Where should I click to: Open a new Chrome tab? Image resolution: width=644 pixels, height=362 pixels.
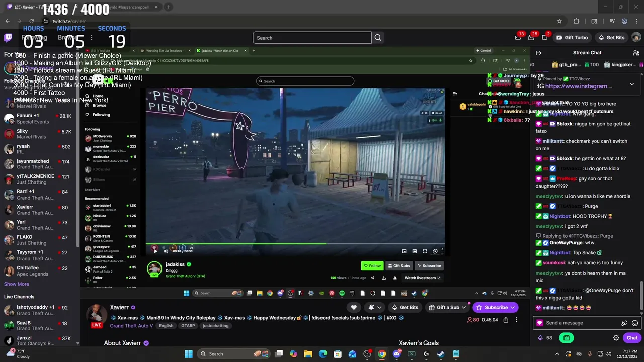click(x=169, y=7)
